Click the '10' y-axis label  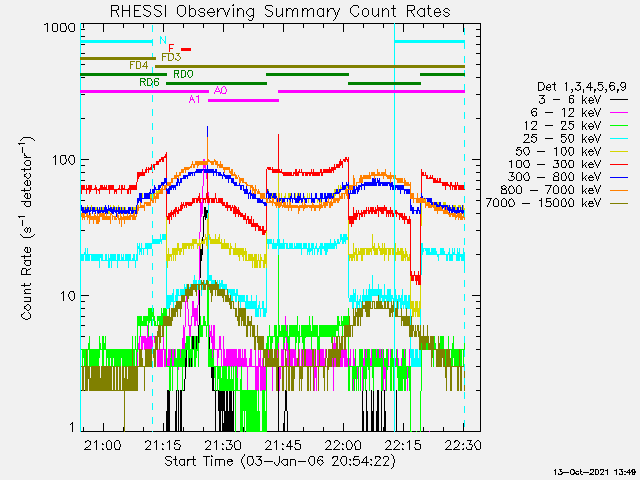pyautogui.click(x=68, y=296)
